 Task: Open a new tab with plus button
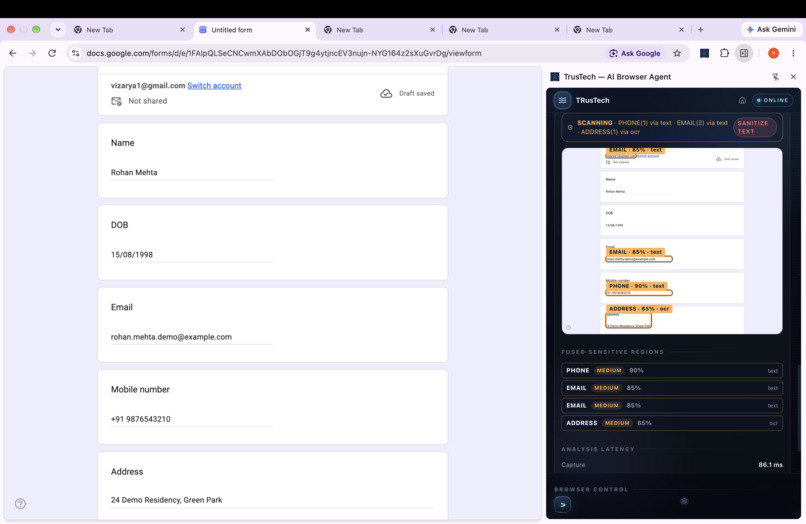[x=700, y=30]
